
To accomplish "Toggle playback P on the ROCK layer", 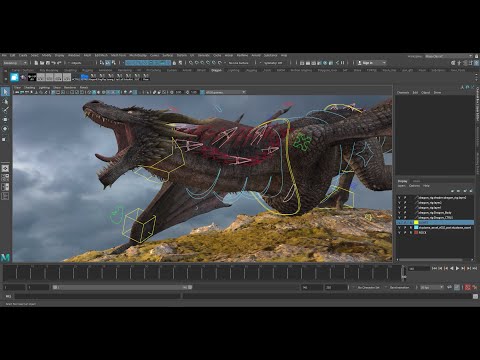I will (405, 232).
